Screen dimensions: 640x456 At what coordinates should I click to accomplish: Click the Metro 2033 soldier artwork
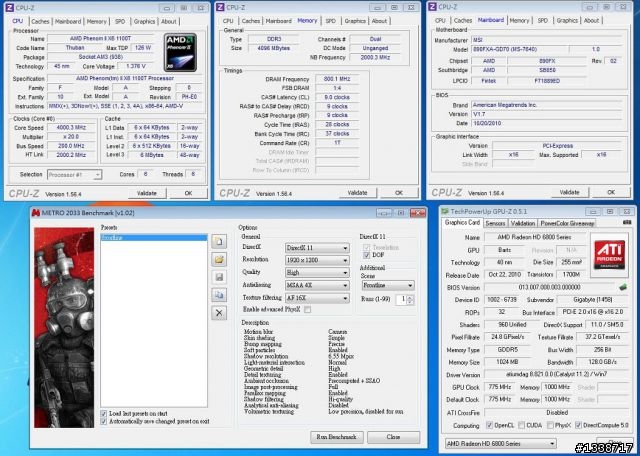coord(64,327)
